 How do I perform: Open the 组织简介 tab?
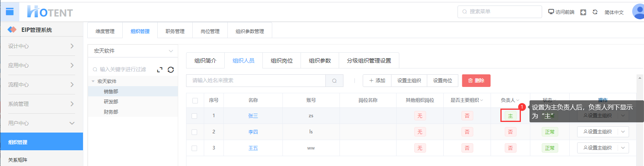205,61
